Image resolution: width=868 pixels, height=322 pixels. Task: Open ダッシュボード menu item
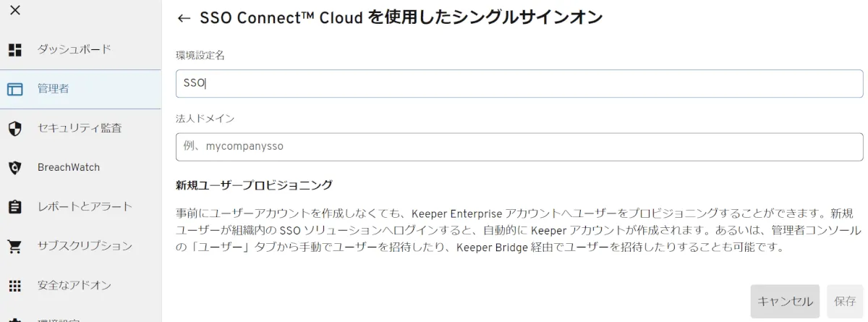(x=74, y=50)
